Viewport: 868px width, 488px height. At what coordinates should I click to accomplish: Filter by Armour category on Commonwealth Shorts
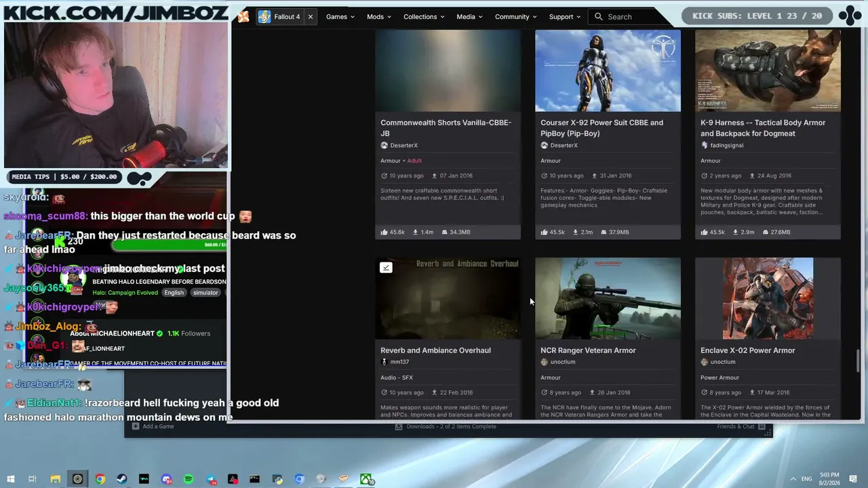(x=391, y=161)
